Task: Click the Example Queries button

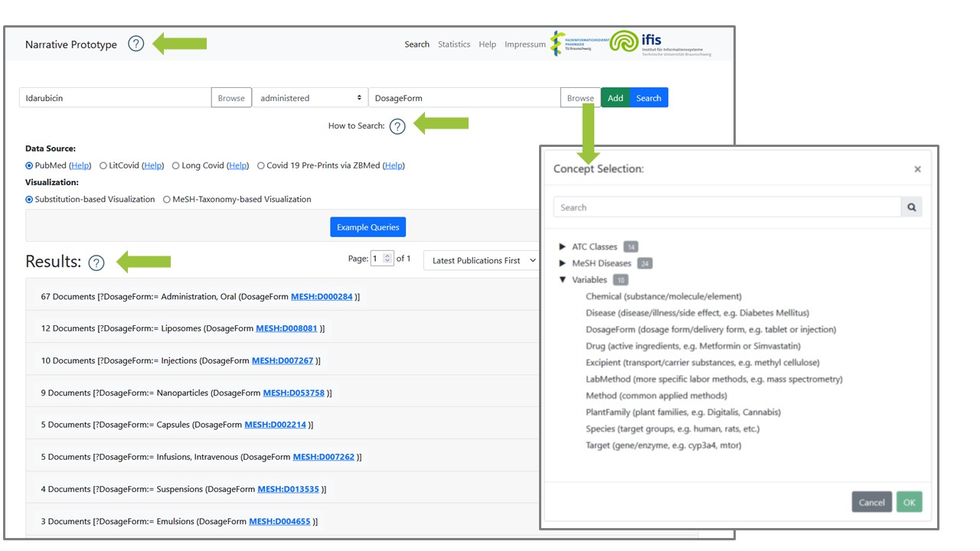Action: pos(368,227)
